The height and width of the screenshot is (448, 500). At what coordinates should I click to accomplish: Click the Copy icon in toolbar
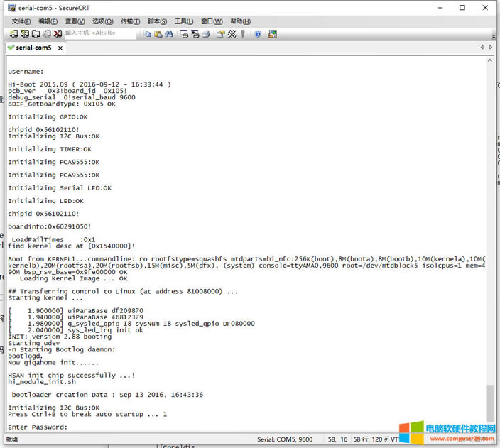pos(147,33)
